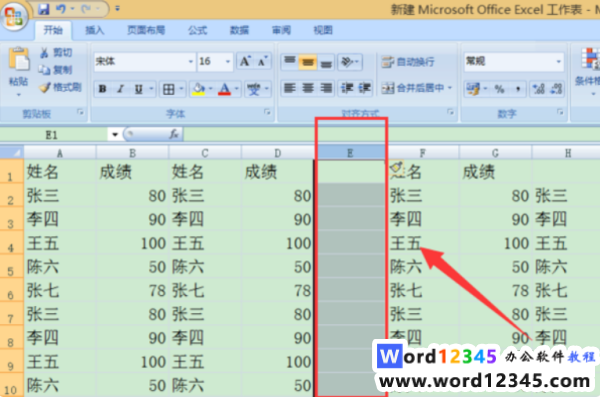Open the font color dropdown arrow
The width and height of the screenshot is (600, 397).
tap(237, 89)
